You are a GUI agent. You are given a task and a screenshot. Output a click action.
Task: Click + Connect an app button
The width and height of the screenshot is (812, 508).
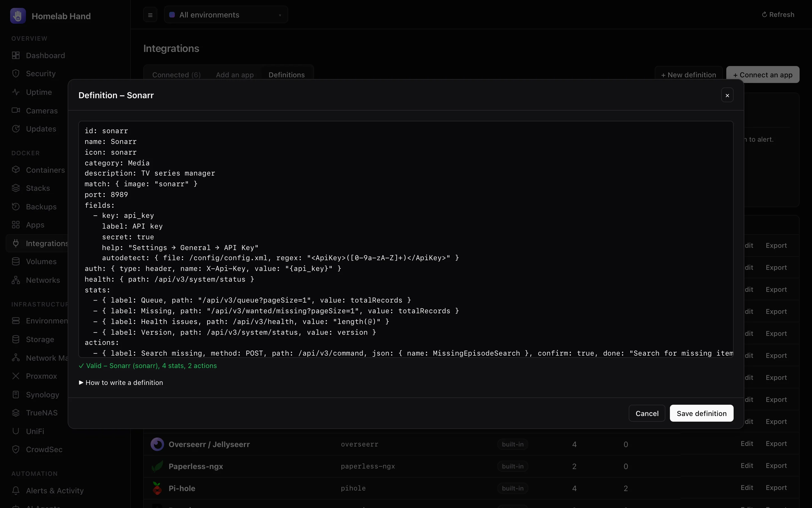click(x=763, y=75)
